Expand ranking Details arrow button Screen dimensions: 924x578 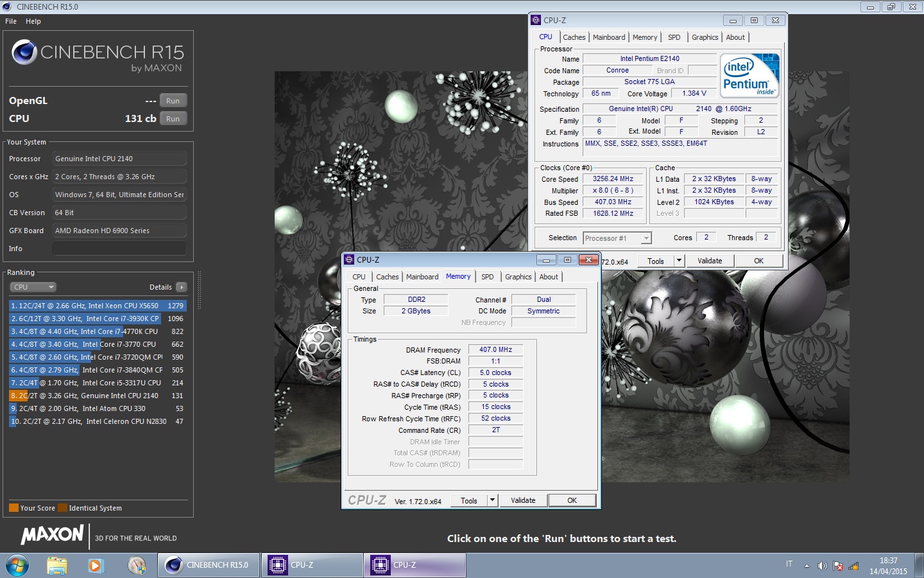click(182, 287)
